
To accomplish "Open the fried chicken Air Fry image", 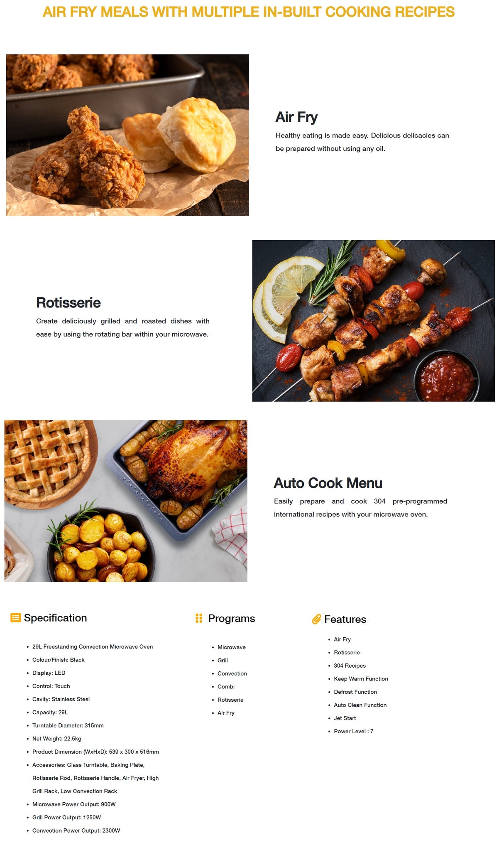I will point(127,135).
